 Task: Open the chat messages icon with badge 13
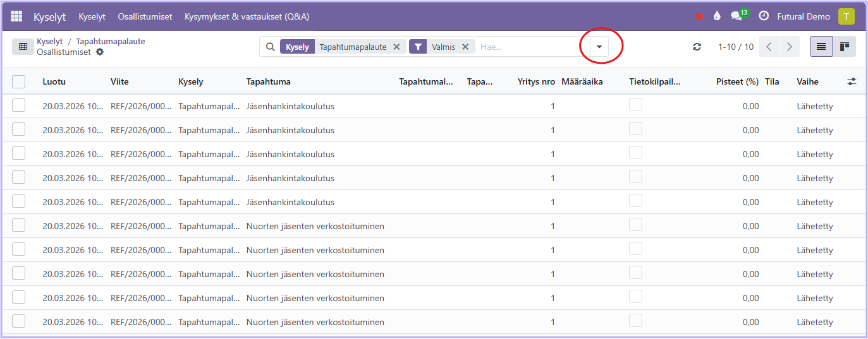[737, 16]
